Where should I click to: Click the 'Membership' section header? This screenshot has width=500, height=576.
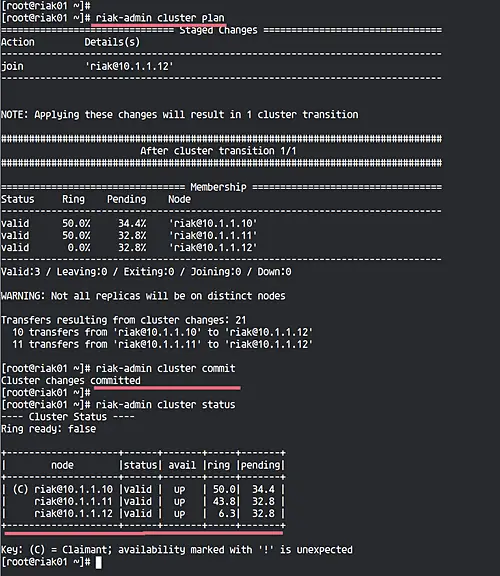[218, 187]
